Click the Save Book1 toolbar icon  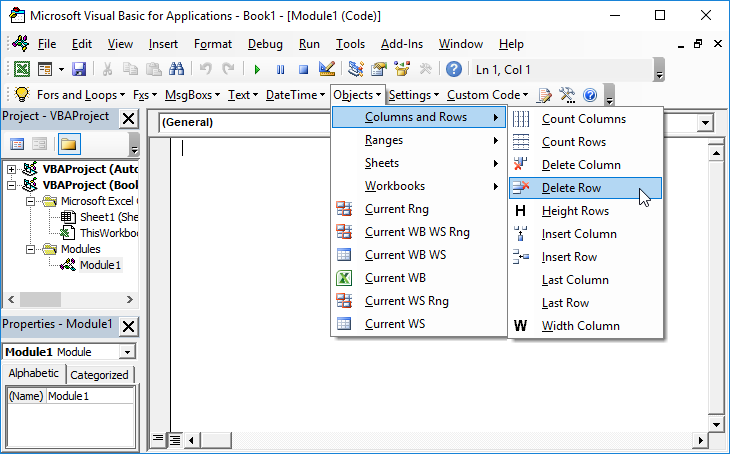click(79, 69)
